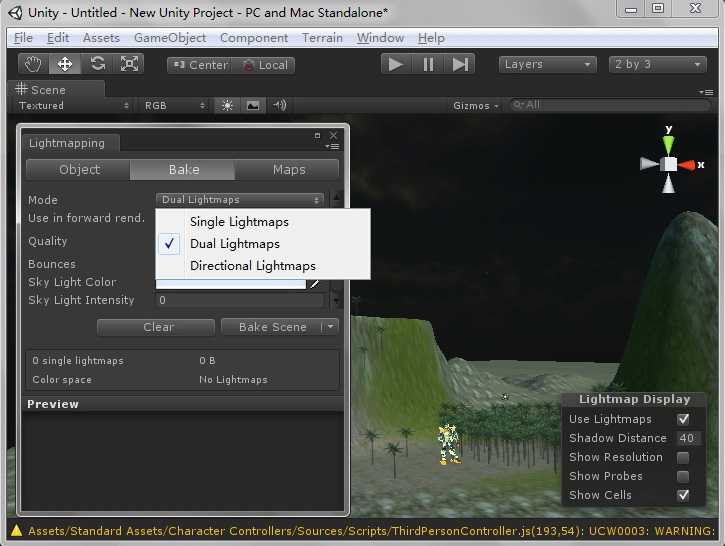Open the Textured draw mode dropdown

[74, 105]
